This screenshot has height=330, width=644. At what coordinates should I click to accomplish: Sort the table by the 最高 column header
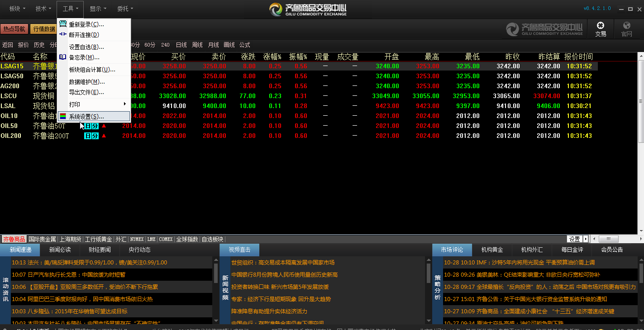(x=432, y=57)
